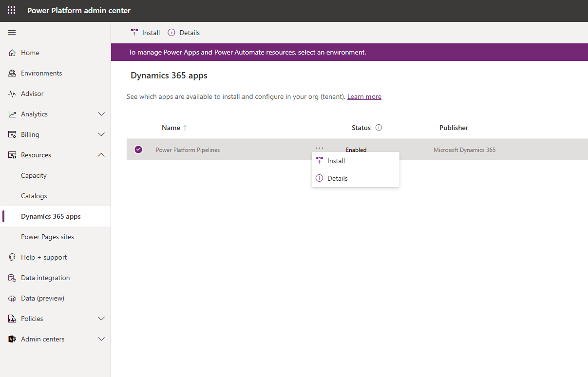Click the Power Platform admin center title

click(79, 10)
